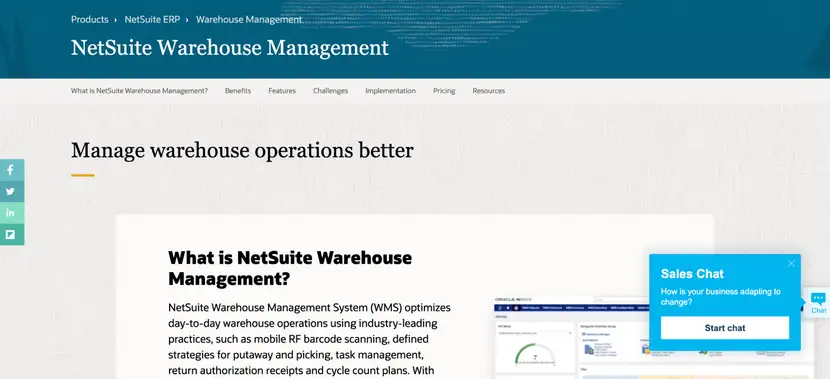The height and width of the screenshot is (379, 830).
Task: Select the Challenges section tab
Action: 330,91
